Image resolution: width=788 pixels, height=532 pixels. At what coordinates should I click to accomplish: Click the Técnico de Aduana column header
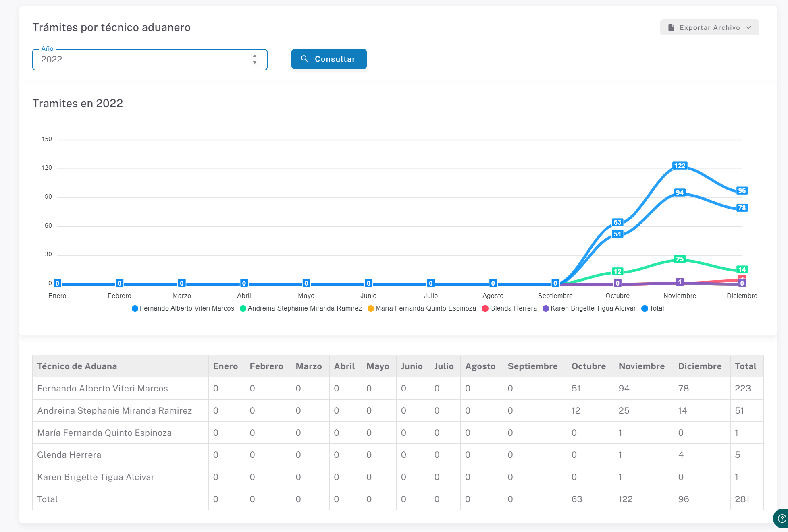[77, 366]
